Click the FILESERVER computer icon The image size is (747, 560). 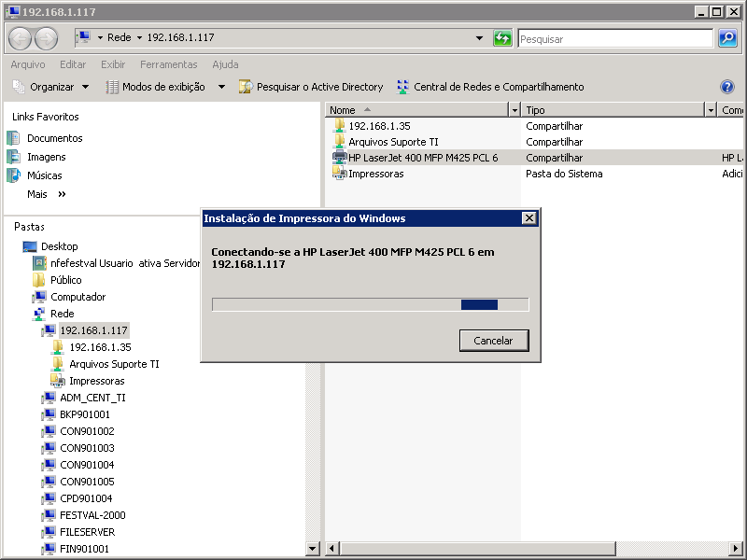(49, 532)
